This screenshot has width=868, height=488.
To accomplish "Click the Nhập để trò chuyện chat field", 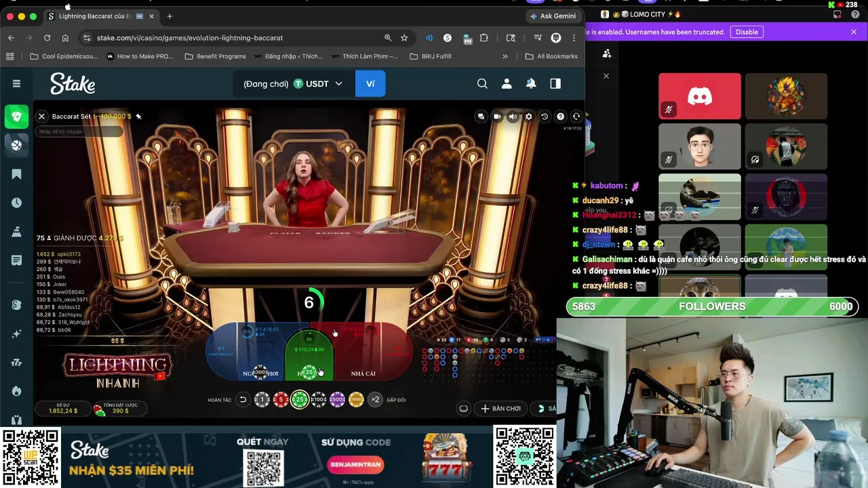I will click(x=80, y=131).
